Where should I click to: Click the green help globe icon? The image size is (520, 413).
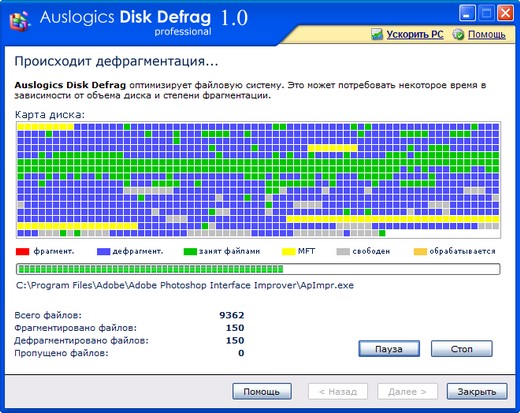point(458,34)
